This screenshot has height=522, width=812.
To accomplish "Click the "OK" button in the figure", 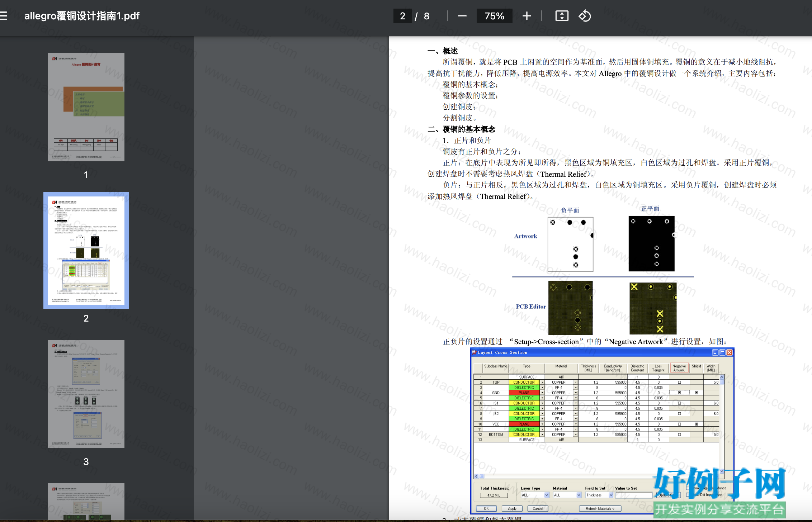I will click(x=486, y=508).
